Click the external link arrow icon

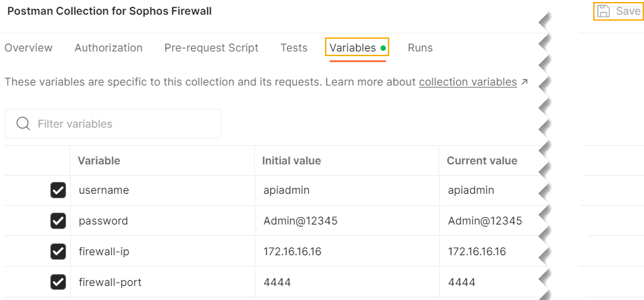click(x=524, y=82)
